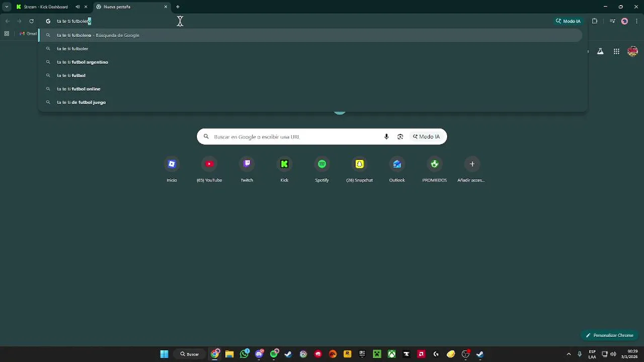644x362 pixels.
Task: Choose suggestion 'ta te ti de futbol juego'
Action: (310, 102)
